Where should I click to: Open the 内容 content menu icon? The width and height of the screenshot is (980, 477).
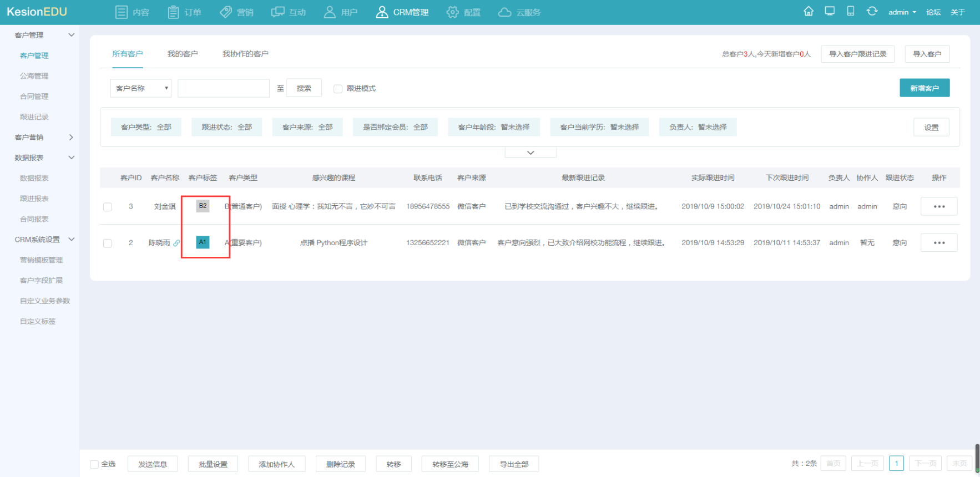121,12
